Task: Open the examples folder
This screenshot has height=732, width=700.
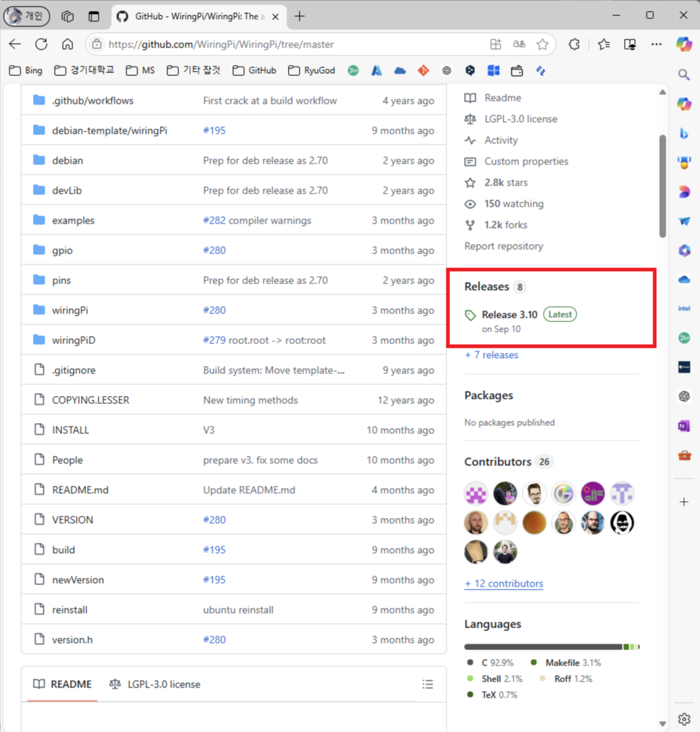Action: pyautogui.click(x=73, y=221)
